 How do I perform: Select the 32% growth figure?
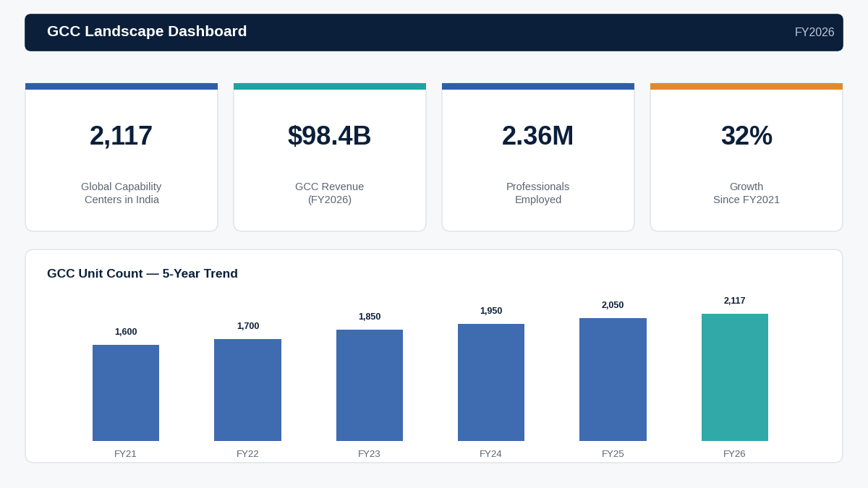746,136
